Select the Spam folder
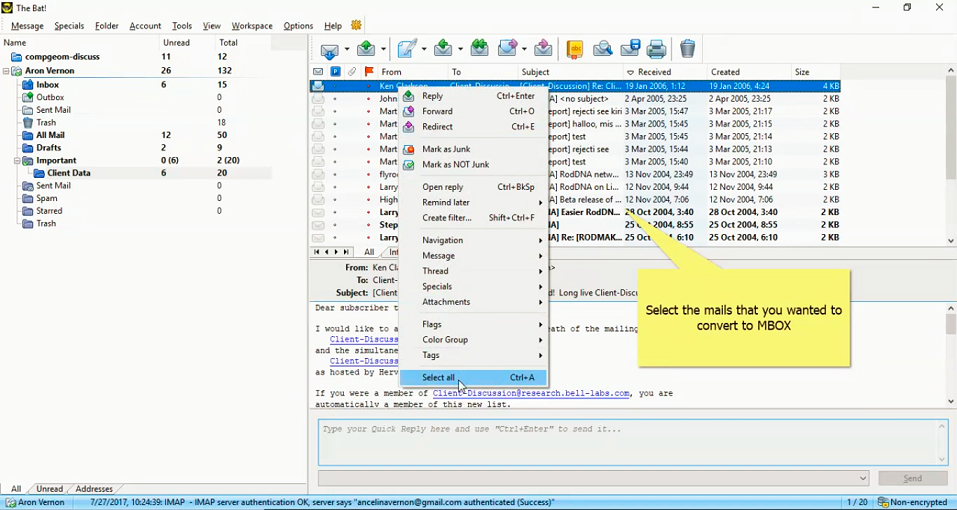The image size is (957, 510). click(46, 198)
